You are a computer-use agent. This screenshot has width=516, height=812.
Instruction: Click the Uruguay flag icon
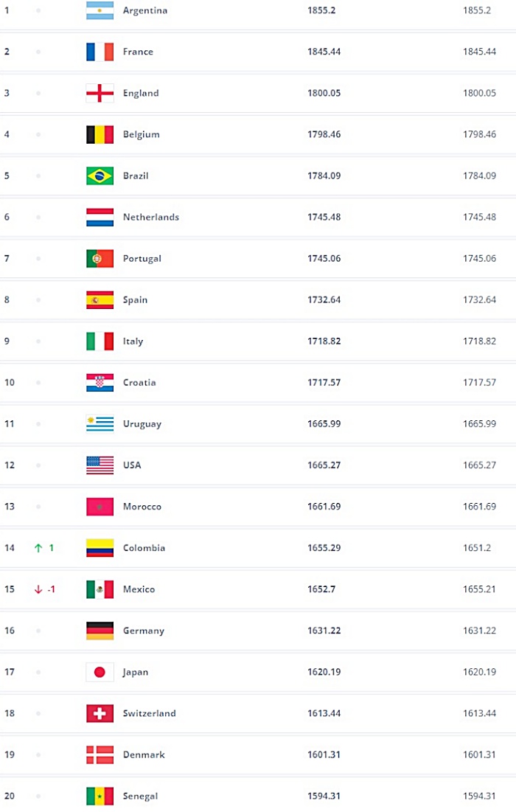pyautogui.click(x=100, y=423)
